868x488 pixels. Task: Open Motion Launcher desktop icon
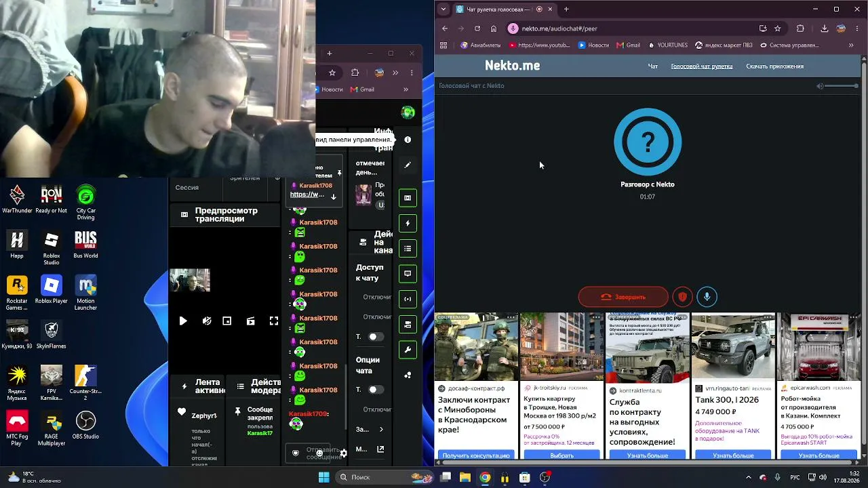click(85, 293)
